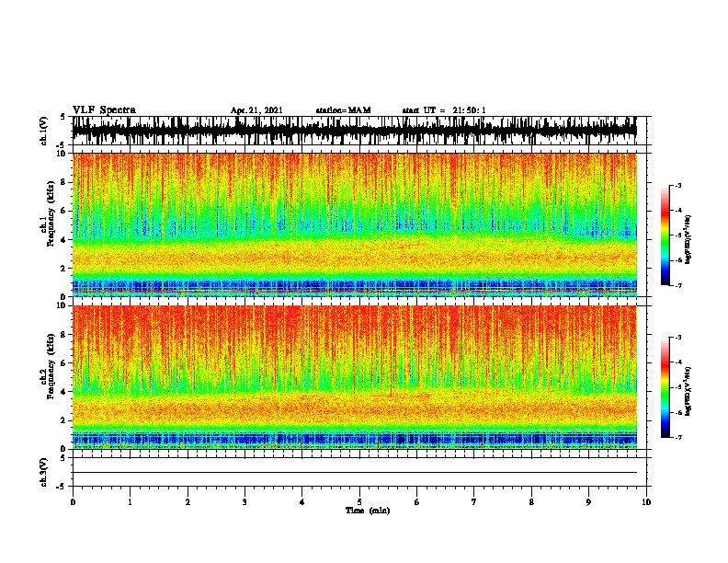Click the time axis tick label "10"
This screenshot has width=728, height=563.
point(646,502)
